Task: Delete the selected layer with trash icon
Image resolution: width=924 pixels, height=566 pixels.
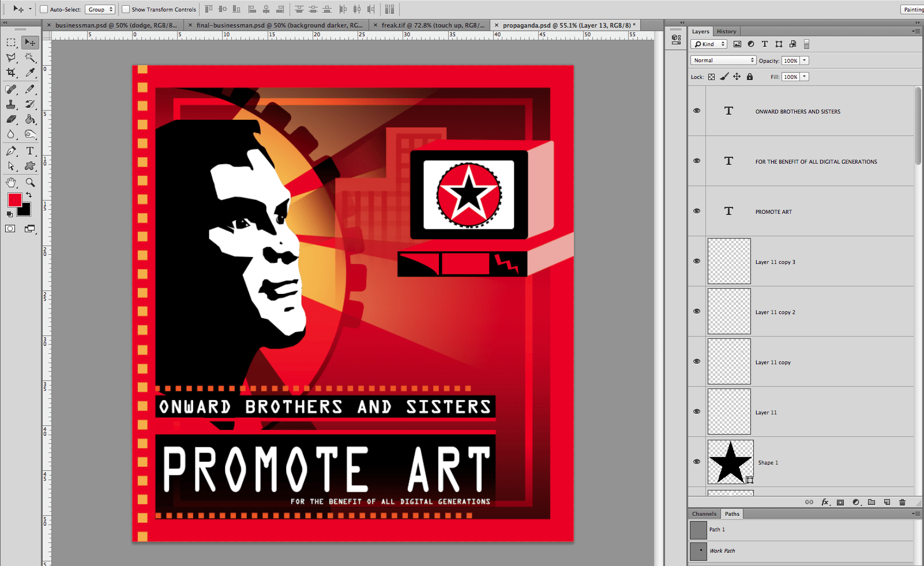Action: pos(903,502)
